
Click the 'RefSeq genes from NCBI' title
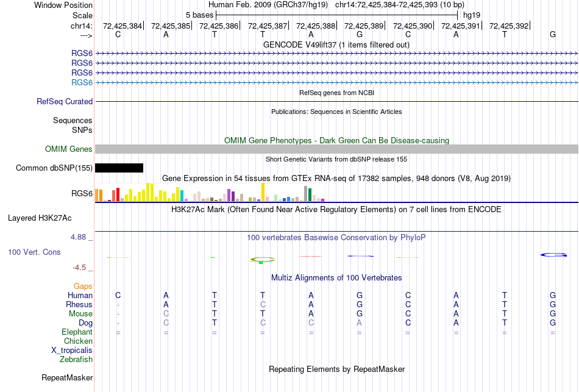(x=336, y=93)
